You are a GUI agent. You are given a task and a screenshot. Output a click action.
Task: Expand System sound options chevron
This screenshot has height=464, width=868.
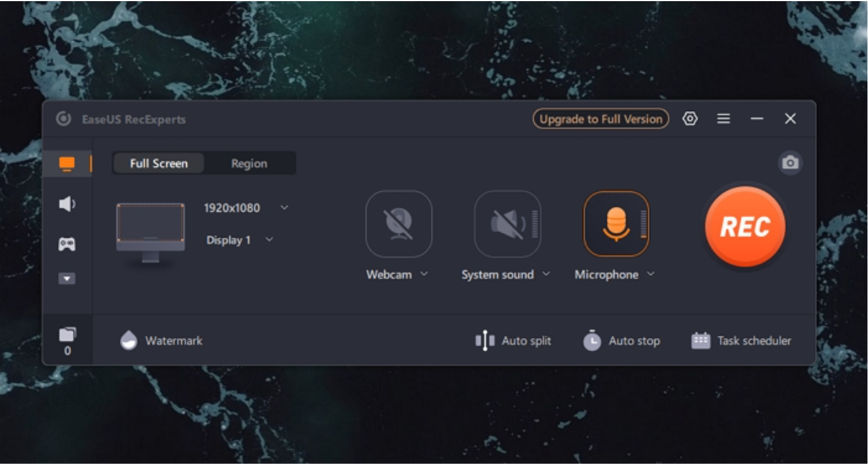tap(546, 274)
